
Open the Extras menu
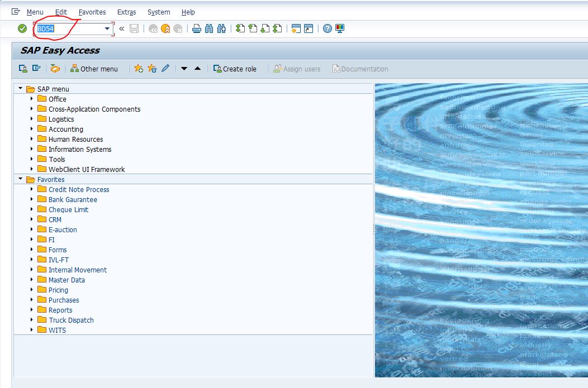click(x=126, y=12)
